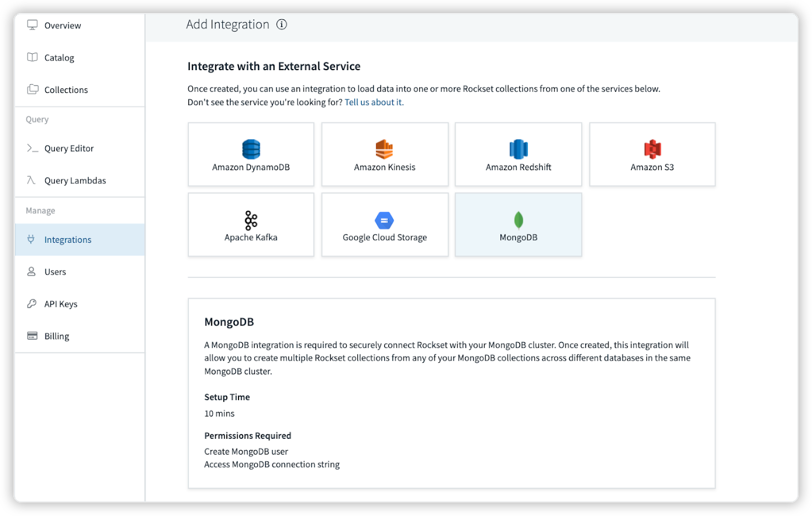Go to Catalog in the sidebar
The height and width of the screenshot is (516, 812).
click(59, 57)
